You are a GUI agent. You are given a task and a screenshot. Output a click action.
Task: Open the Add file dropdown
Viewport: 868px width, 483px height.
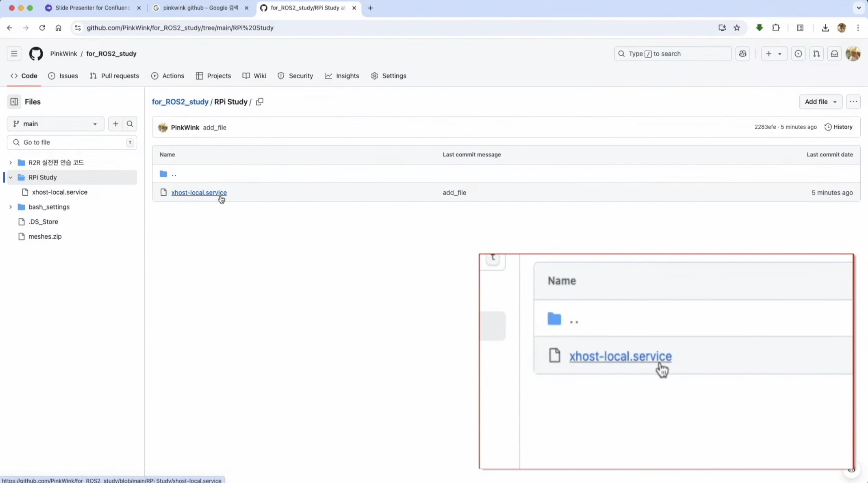[x=820, y=102]
